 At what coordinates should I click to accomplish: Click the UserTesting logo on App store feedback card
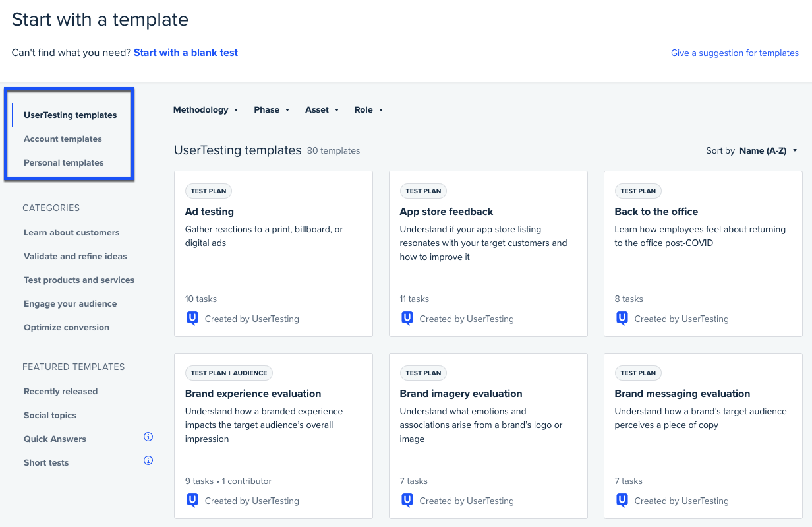(407, 318)
